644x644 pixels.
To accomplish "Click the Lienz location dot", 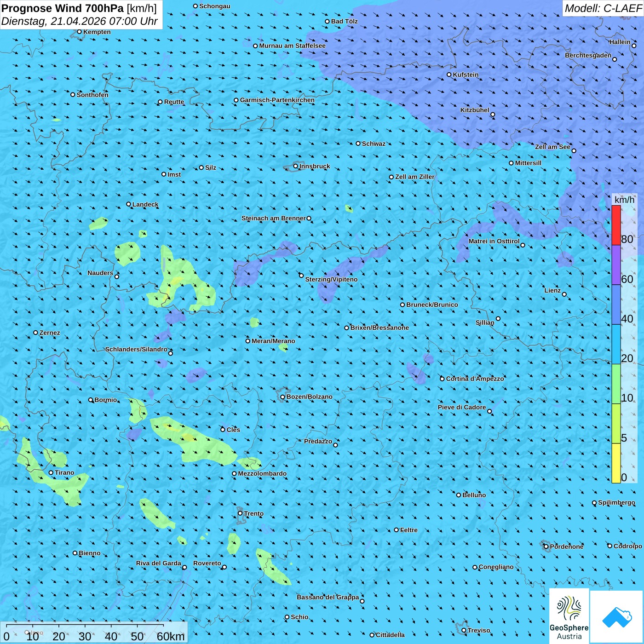I will tap(564, 294).
